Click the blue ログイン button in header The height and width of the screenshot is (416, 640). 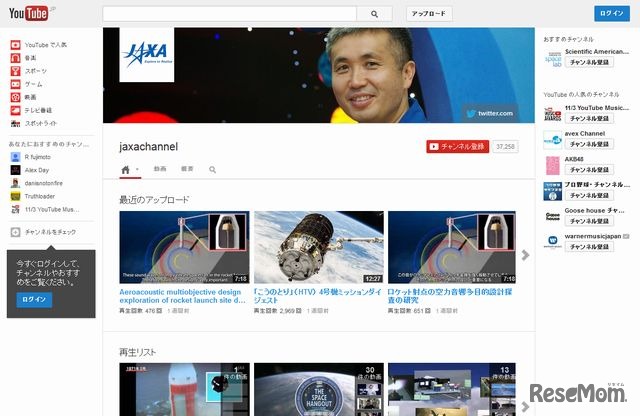pyautogui.click(x=612, y=13)
